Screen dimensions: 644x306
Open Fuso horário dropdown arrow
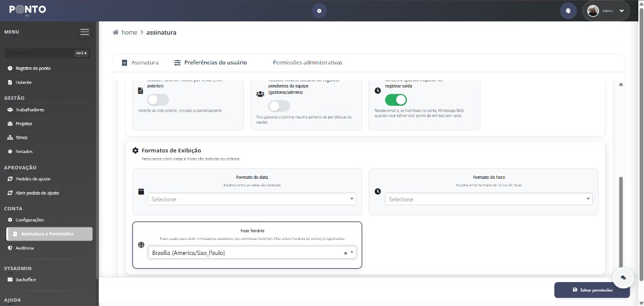[352, 252]
